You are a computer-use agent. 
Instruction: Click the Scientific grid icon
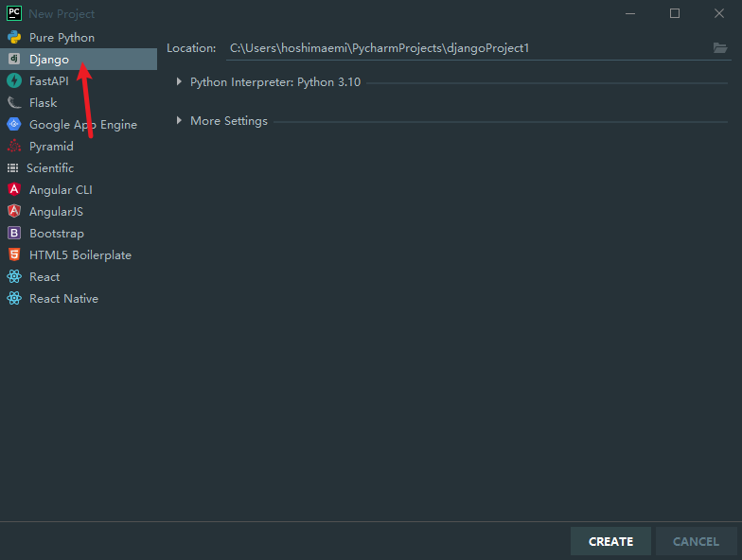tap(13, 168)
